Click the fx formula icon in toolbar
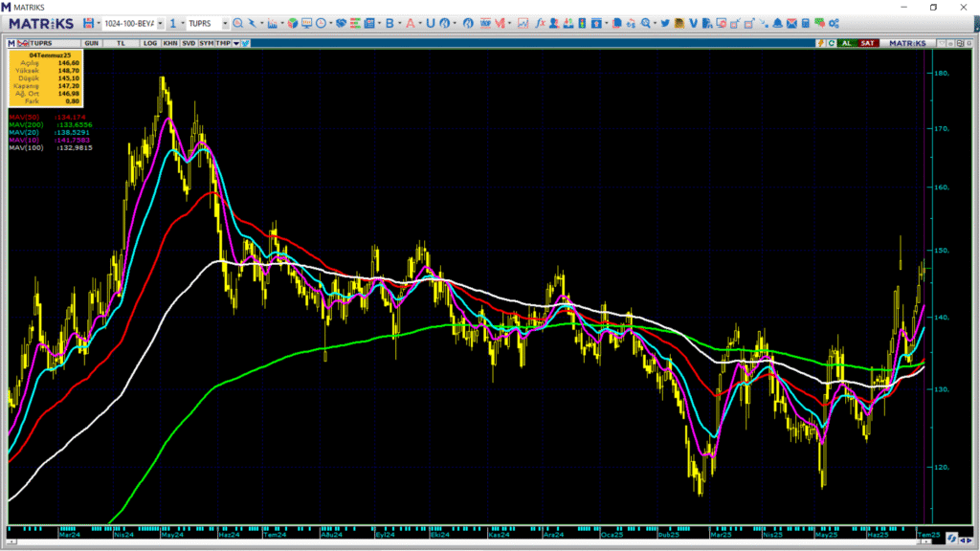980x551 pixels. pos(541,23)
